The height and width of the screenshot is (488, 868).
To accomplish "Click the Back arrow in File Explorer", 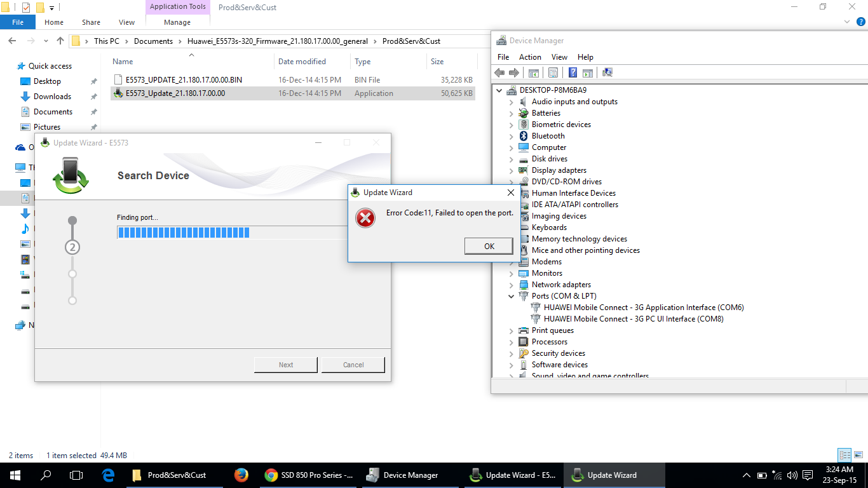I will [x=12, y=41].
